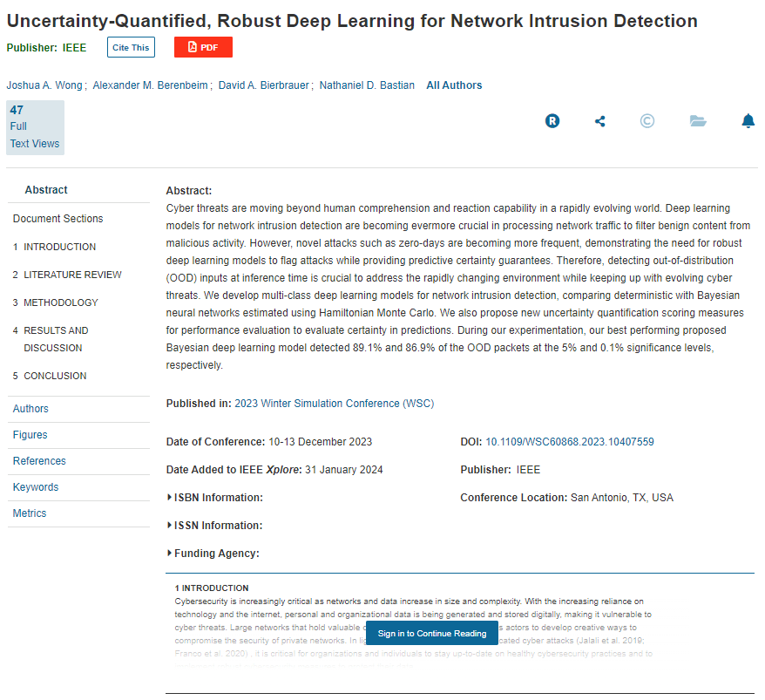
Task: Switch to the Authors tab
Action: point(30,409)
